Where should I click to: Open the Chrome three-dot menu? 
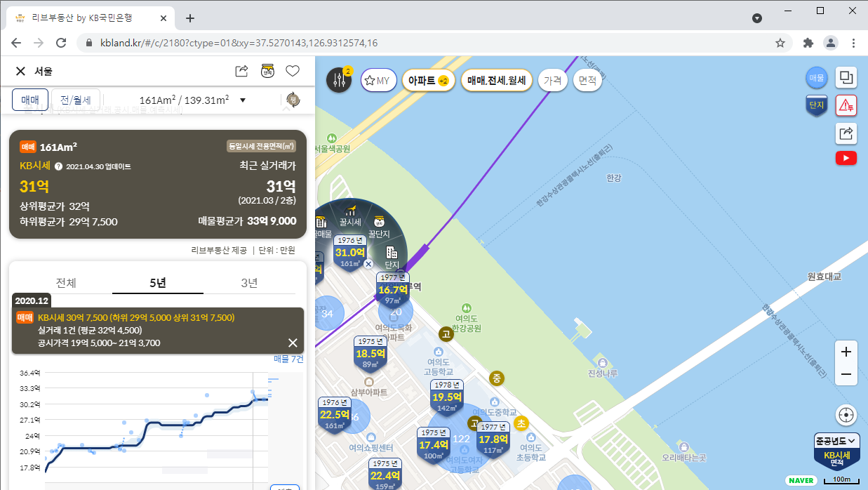pyautogui.click(x=853, y=43)
